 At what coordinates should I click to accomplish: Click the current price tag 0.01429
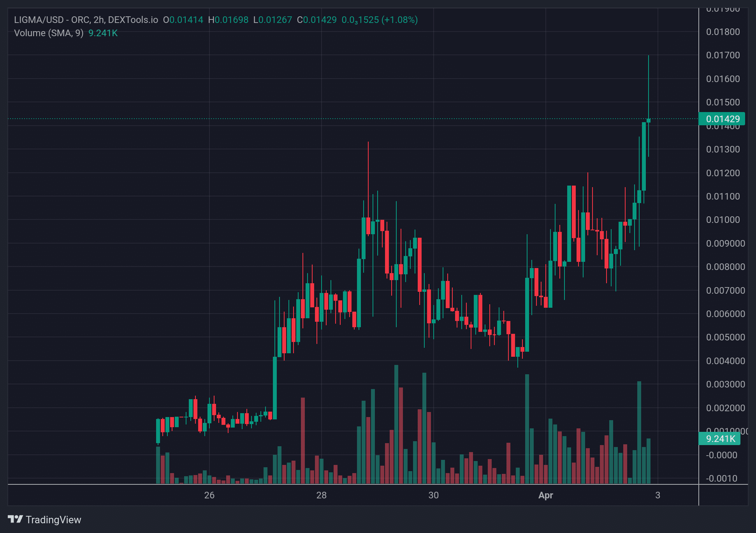[x=722, y=119]
